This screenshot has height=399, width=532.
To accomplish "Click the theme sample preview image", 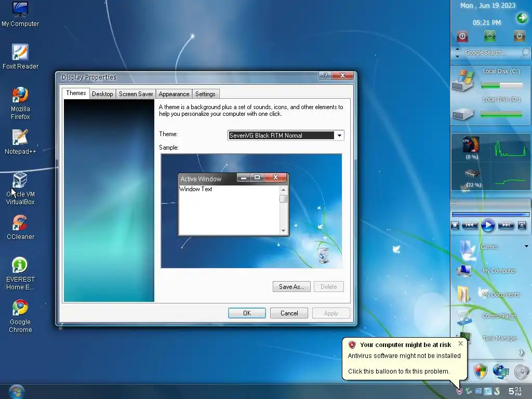I will pos(251,211).
